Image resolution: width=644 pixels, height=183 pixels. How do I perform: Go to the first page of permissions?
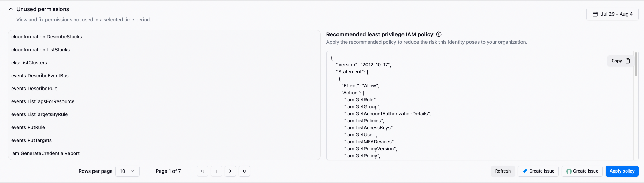click(x=202, y=171)
